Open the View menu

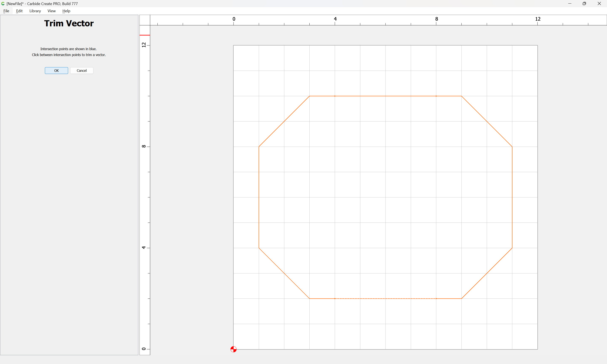[x=51, y=11]
